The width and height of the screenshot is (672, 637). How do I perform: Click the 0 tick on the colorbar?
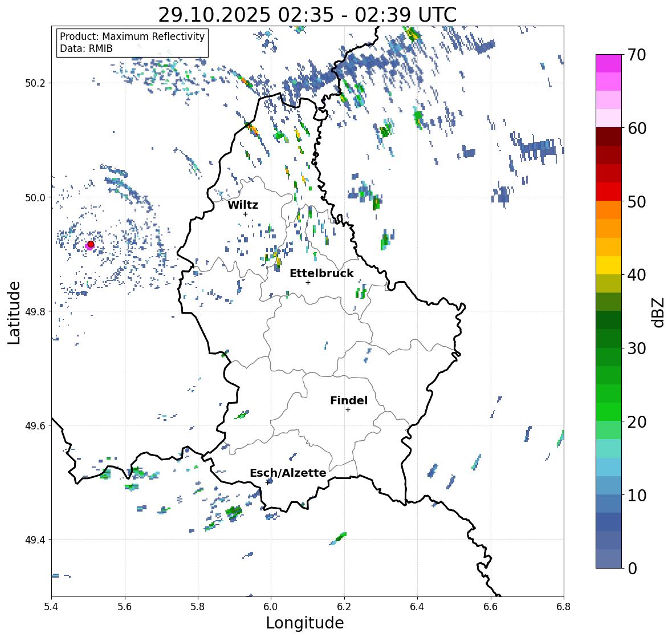tap(632, 569)
